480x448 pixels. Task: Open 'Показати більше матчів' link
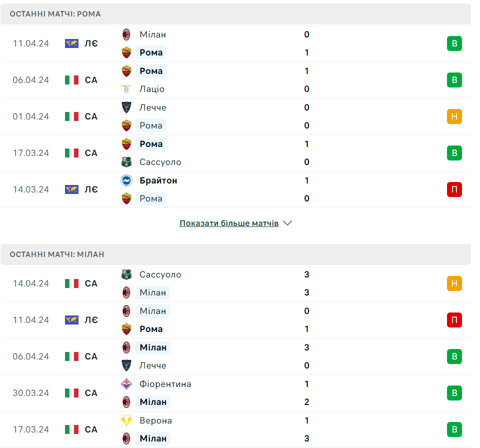coord(229,223)
